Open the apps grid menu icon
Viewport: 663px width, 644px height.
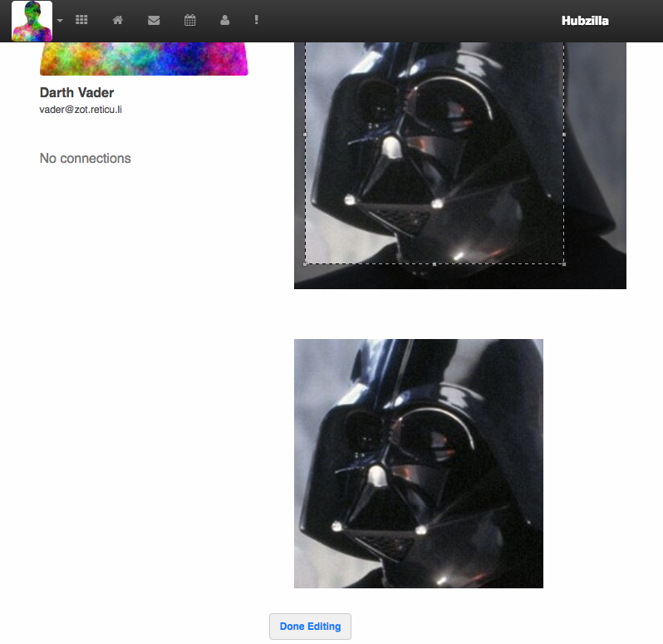(81, 20)
